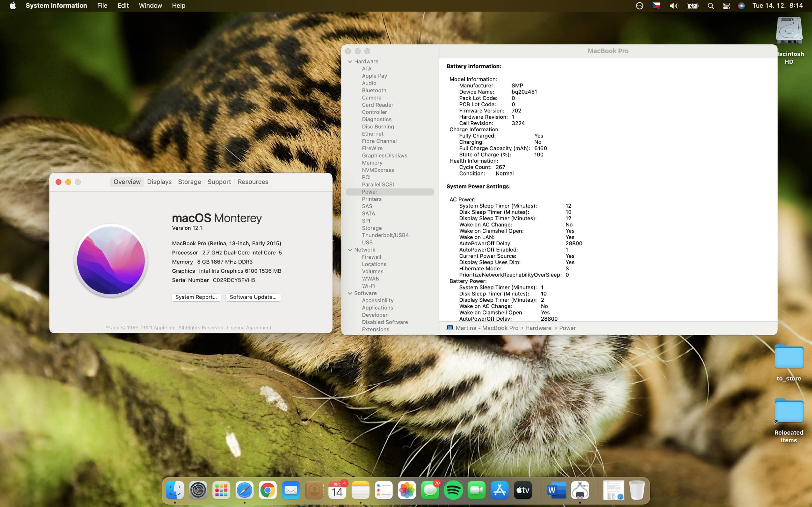
Task: Collapse the Software section chevron
Action: click(x=350, y=293)
